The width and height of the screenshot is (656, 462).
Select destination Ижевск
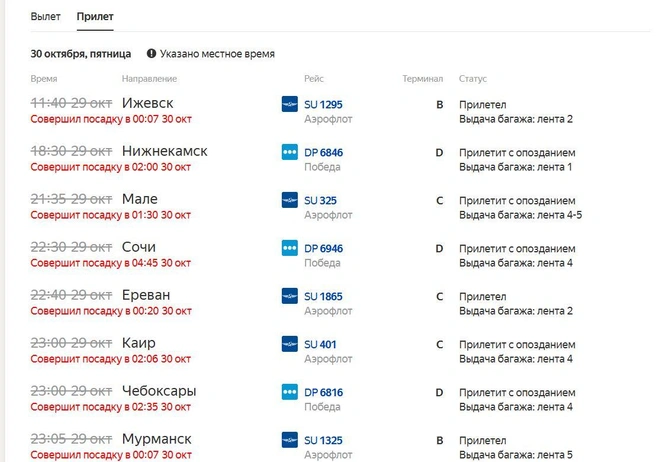coord(148,103)
